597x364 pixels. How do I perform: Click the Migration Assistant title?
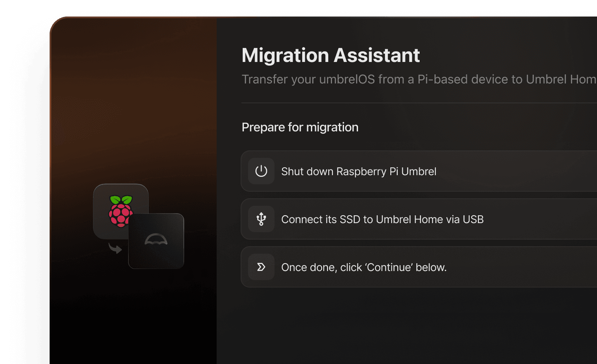(331, 55)
